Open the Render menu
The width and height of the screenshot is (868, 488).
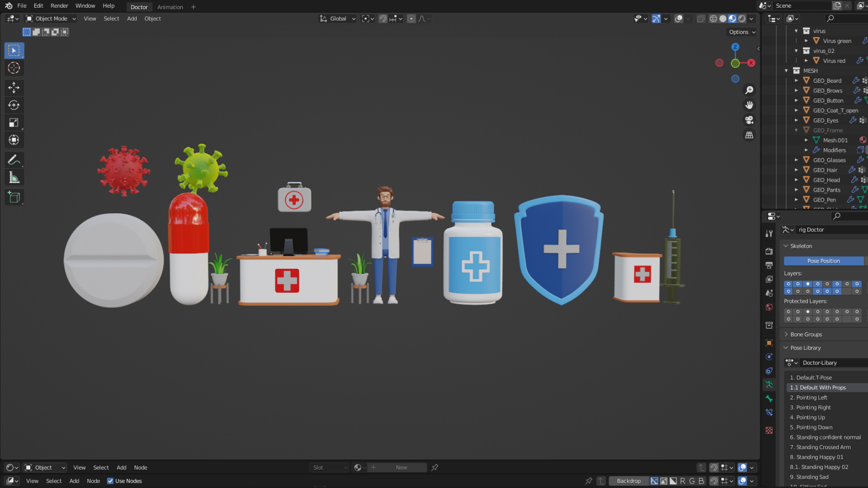[x=59, y=6]
